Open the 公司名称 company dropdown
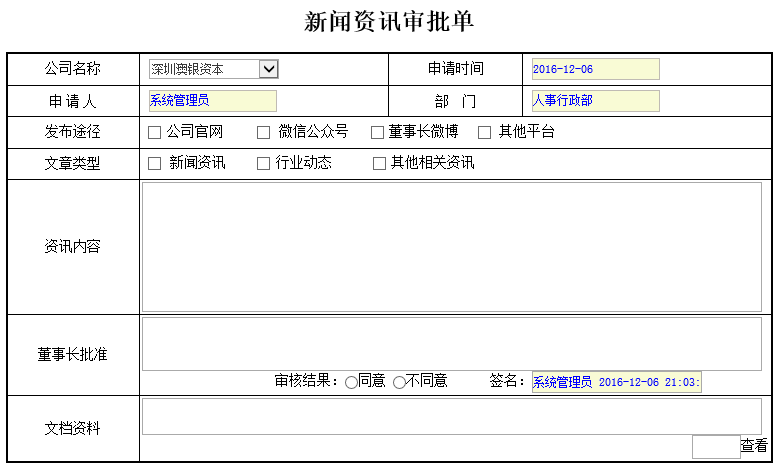 click(x=213, y=69)
